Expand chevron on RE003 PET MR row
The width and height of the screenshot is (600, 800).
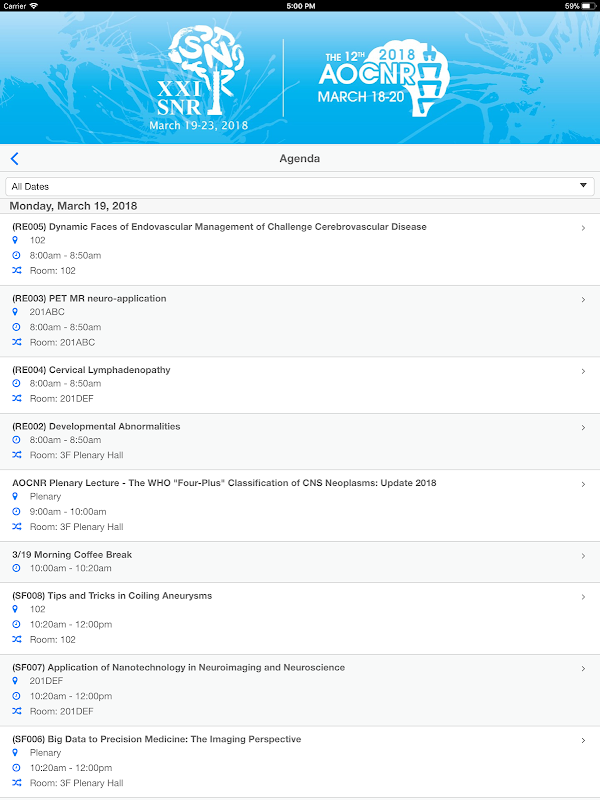pyautogui.click(x=583, y=299)
